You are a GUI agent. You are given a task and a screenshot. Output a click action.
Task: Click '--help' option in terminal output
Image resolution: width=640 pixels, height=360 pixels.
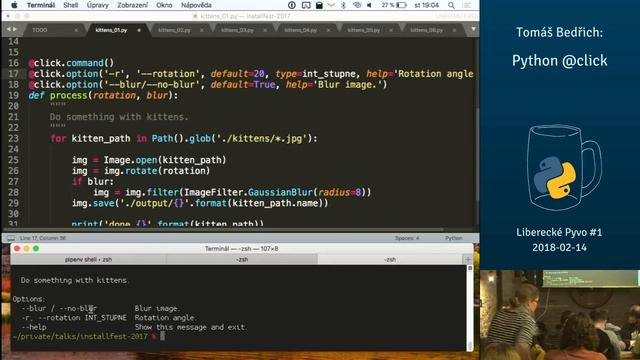[x=34, y=327]
